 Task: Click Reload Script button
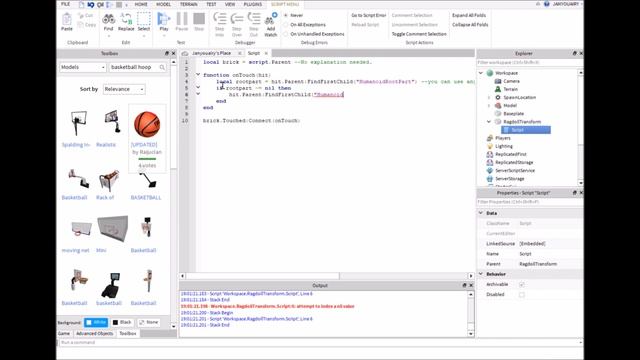click(365, 25)
